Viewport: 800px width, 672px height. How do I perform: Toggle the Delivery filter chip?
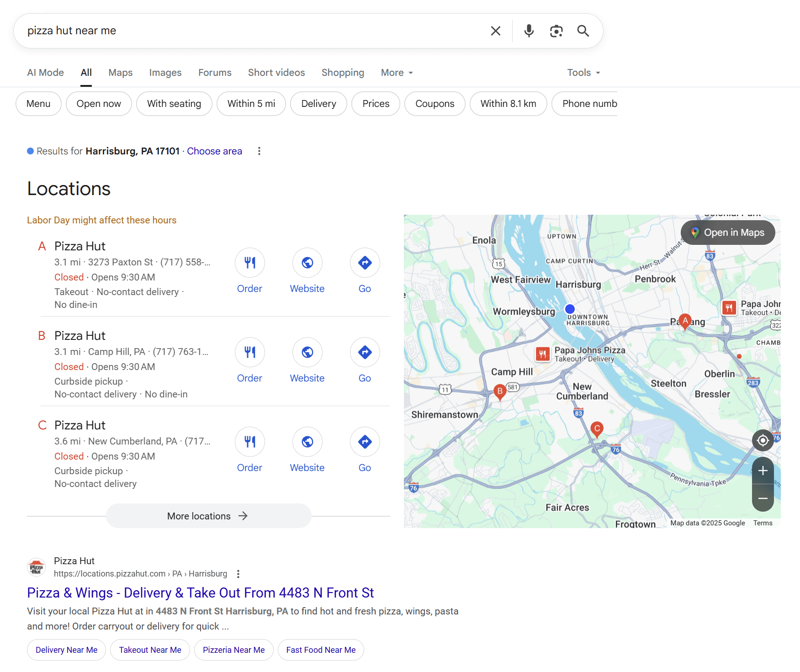click(318, 104)
